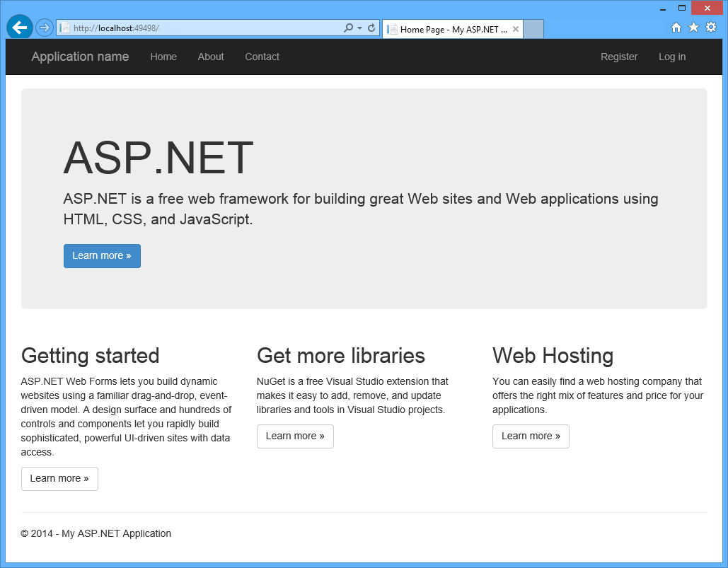Click the page icon in the address bar
This screenshot has height=568, width=728.
[64, 27]
